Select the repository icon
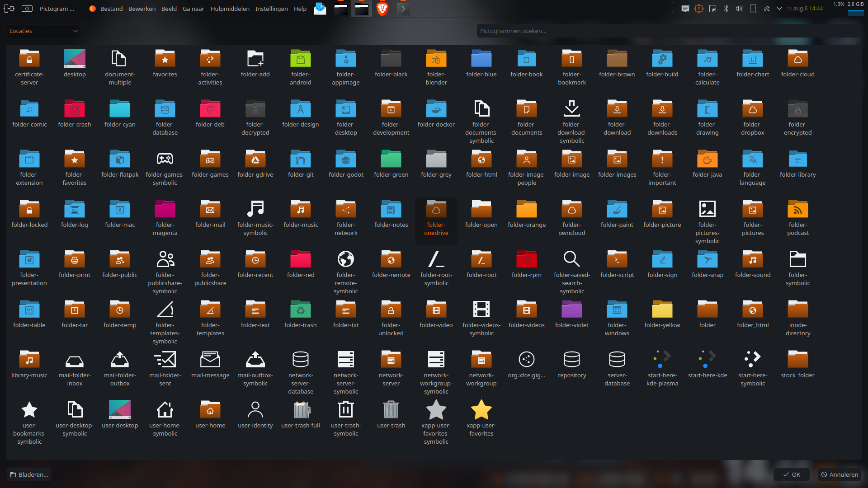This screenshot has height=488, width=868. [571, 360]
